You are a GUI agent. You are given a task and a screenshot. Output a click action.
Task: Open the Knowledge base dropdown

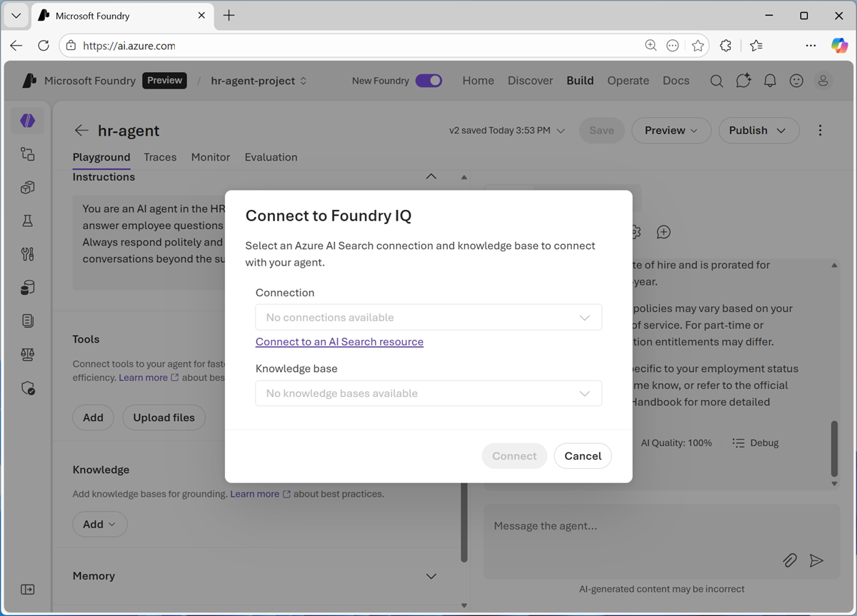(428, 393)
